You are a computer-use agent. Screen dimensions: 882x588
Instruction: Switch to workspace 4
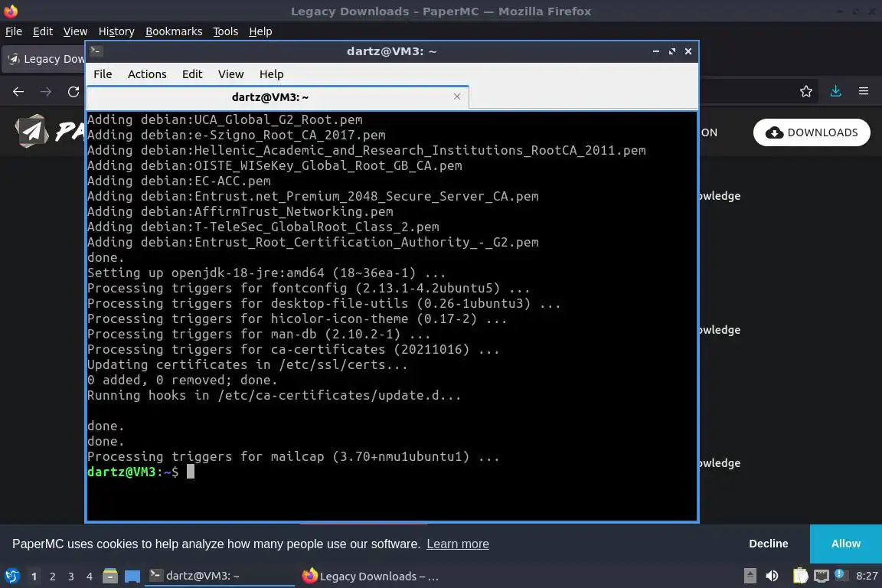pyautogui.click(x=90, y=577)
